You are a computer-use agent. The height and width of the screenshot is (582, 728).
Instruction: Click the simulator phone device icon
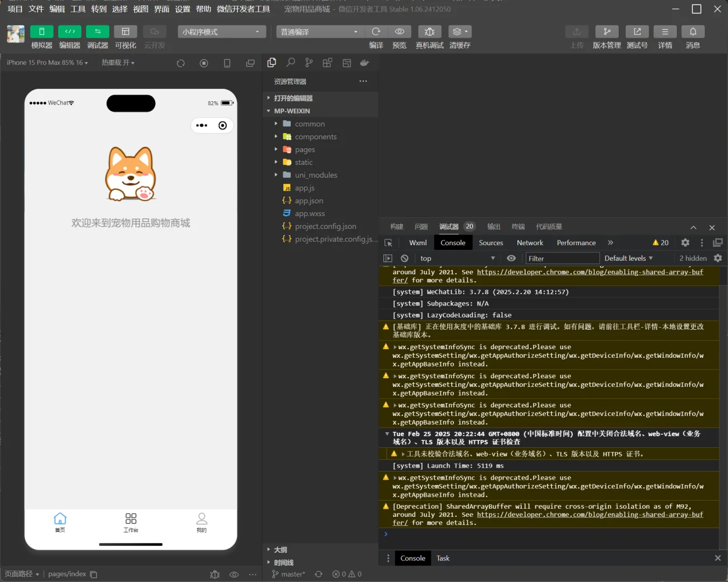[x=227, y=63]
